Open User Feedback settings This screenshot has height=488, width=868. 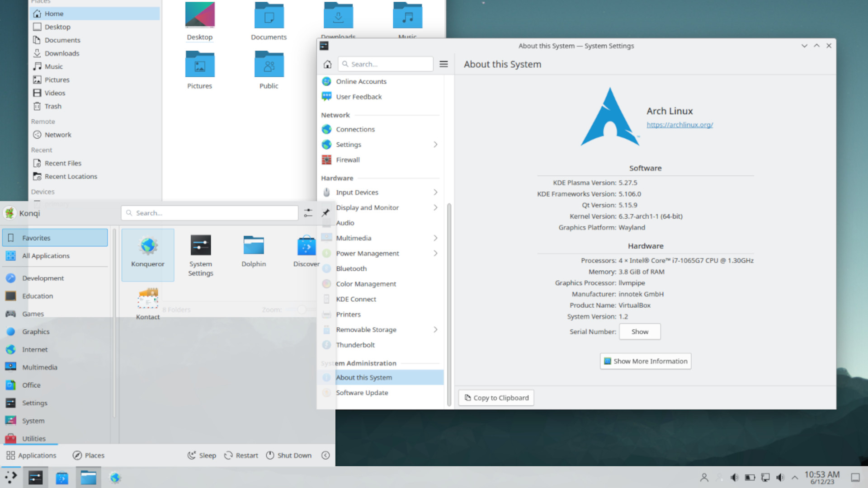(x=381, y=97)
